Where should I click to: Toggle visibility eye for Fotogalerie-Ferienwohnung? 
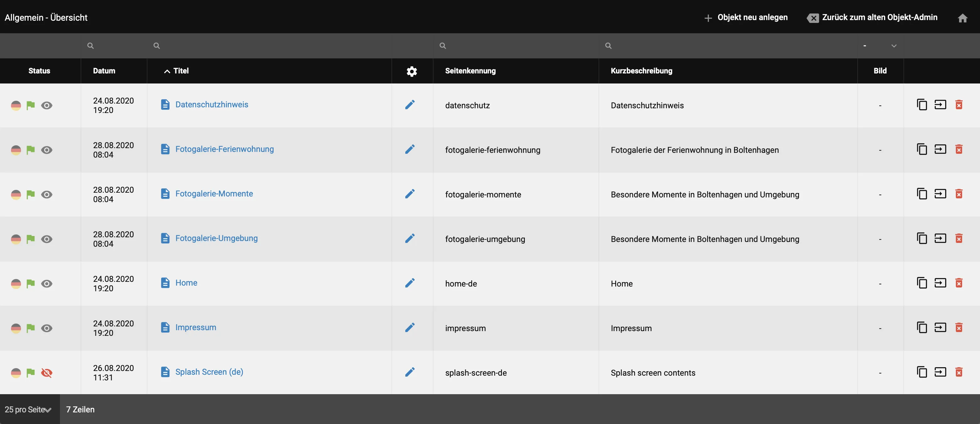click(47, 150)
